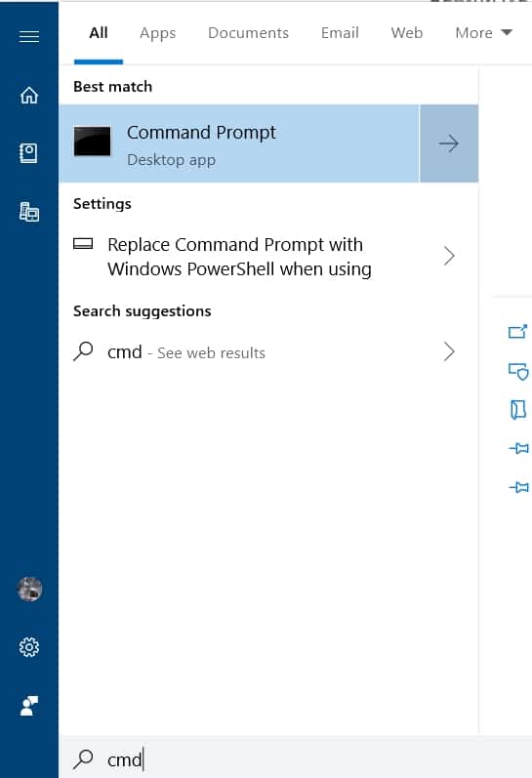Open the Feedback icon in sidebar
This screenshot has width=532, height=778.
[x=28, y=706]
